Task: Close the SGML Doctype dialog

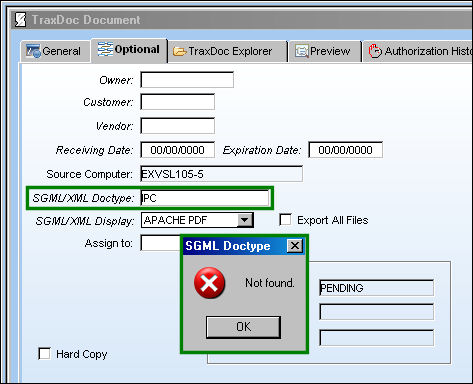Action: click(x=295, y=246)
